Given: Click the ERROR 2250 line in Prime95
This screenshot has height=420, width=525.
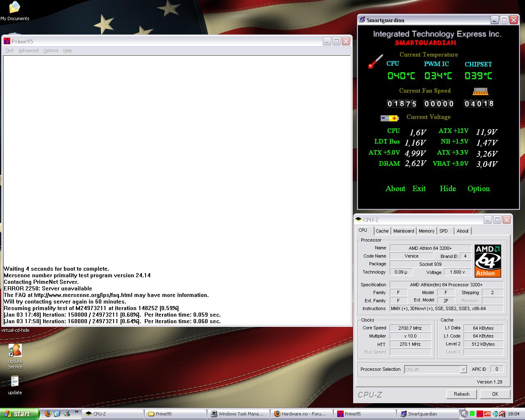Looking at the screenshot, I should 48,288.
